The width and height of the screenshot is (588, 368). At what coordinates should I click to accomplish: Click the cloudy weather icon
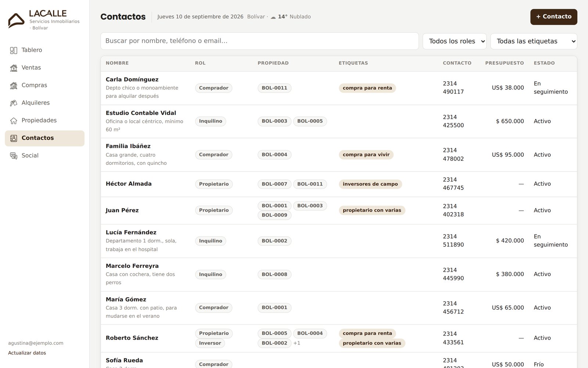tap(273, 17)
